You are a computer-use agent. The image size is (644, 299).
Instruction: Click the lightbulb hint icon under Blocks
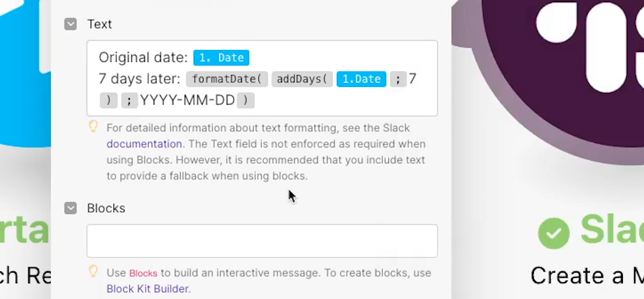[94, 271]
